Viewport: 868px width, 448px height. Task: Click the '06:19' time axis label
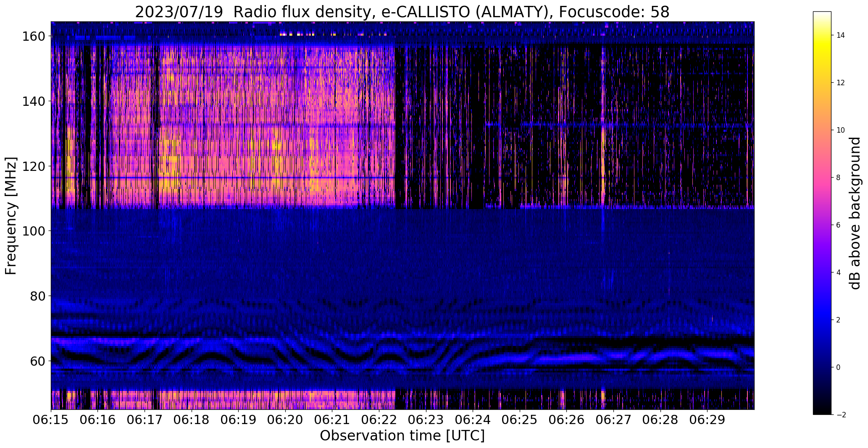(238, 420)
